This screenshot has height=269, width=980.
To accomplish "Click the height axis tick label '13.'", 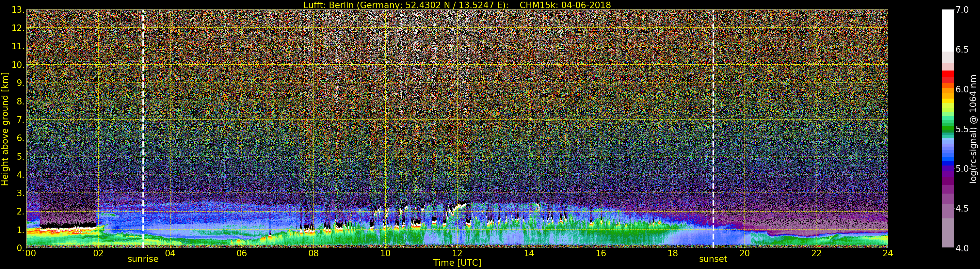I will coord(18,10).
